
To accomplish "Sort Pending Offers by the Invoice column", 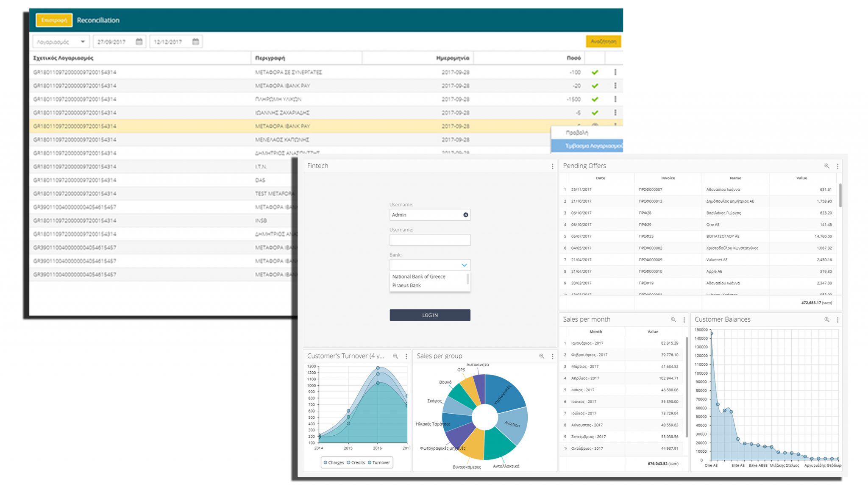I will [668, 178].
